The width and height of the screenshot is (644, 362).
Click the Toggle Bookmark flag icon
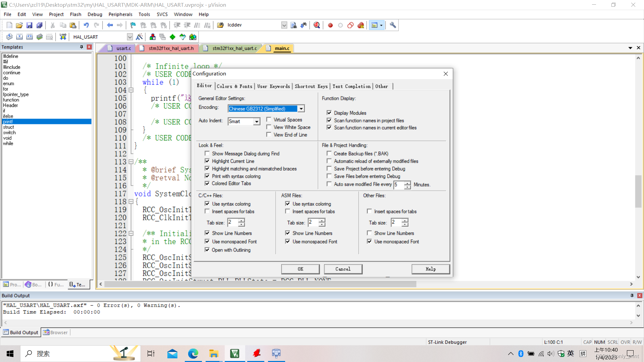[133, 25]
